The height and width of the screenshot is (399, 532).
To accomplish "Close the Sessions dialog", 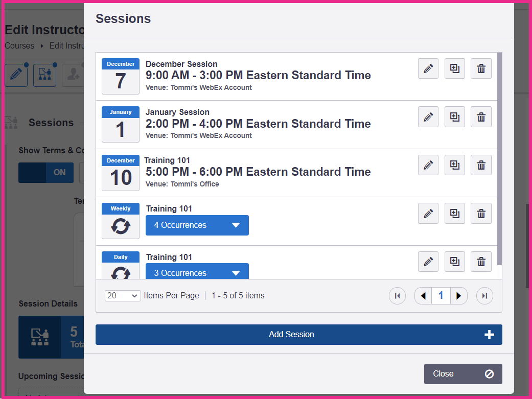I will (463, 374).
